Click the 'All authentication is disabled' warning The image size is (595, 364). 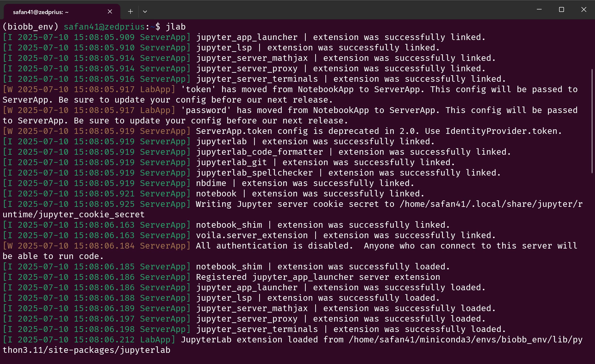[x=274, y=246]
